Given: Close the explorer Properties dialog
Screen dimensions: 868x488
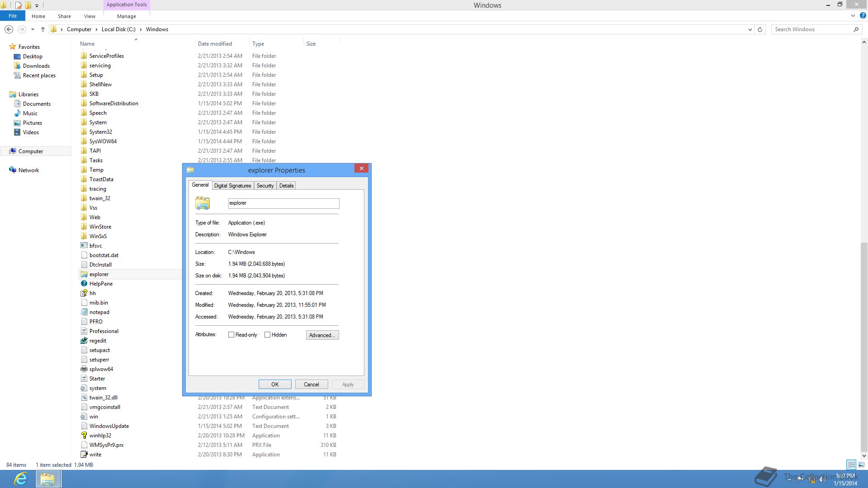Looking at the screenshot, I should (361, 169).
